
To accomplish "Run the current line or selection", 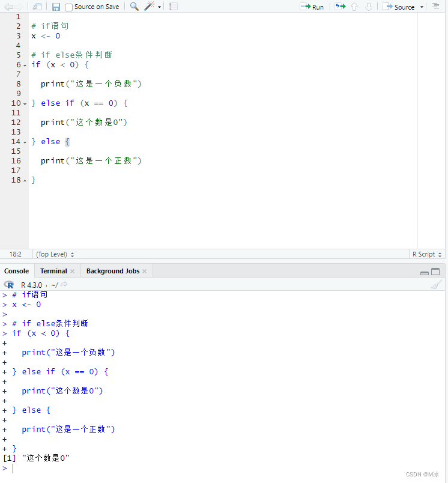I will [x=312, y=7].
